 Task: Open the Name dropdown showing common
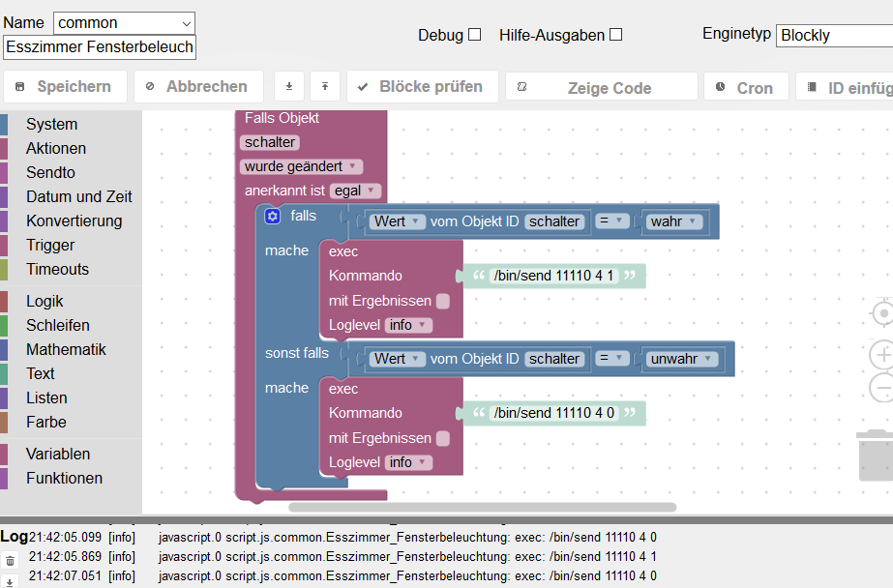(x=124, y=23)
